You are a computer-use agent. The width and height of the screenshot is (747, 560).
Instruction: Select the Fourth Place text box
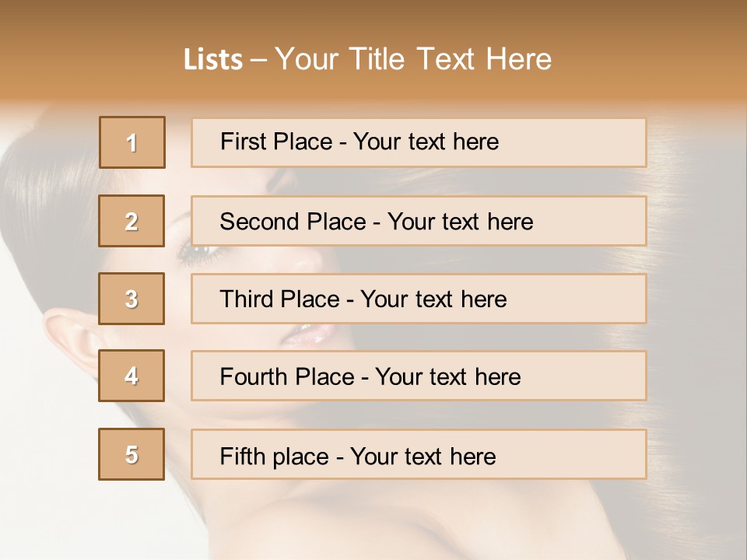tap(419, 376)
